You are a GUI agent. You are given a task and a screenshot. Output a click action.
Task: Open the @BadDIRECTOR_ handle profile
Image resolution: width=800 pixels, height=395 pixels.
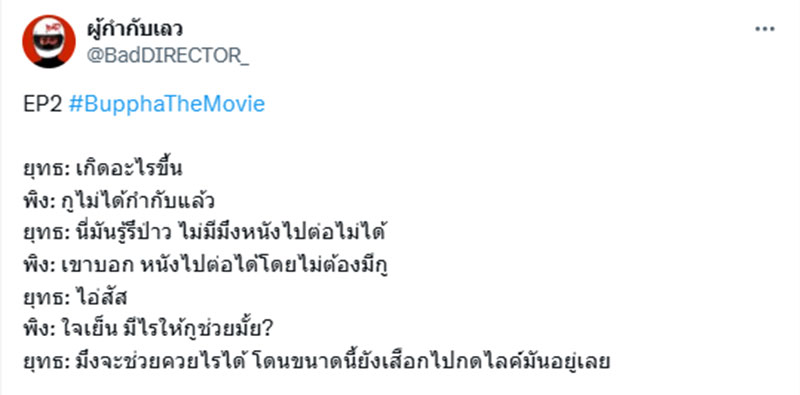tap(168, 56)
